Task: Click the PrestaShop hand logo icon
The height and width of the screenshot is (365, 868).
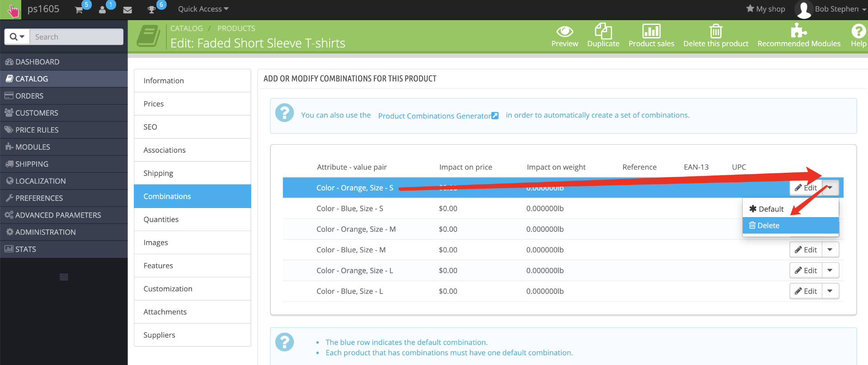Action: click(11, 9)
